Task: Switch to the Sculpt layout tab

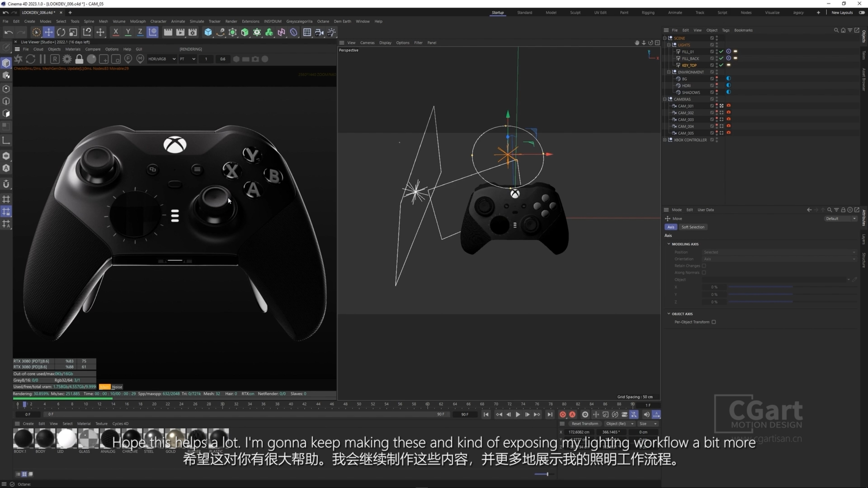Action: [575, 13]
